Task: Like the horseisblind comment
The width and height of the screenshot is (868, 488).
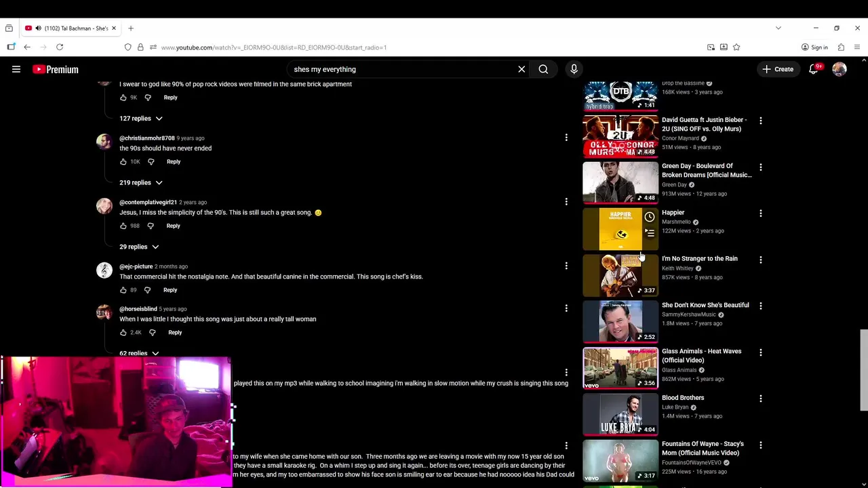Action: [123, 333]
